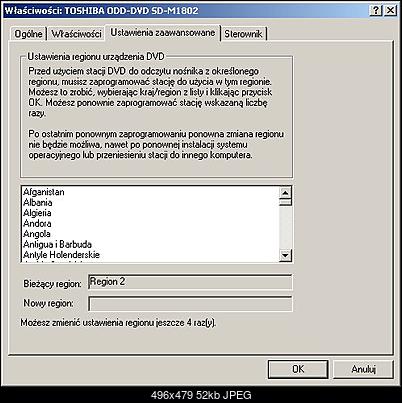Choose Albania from the country list
The height and width of the screenshot is (403, 402).
151,203
